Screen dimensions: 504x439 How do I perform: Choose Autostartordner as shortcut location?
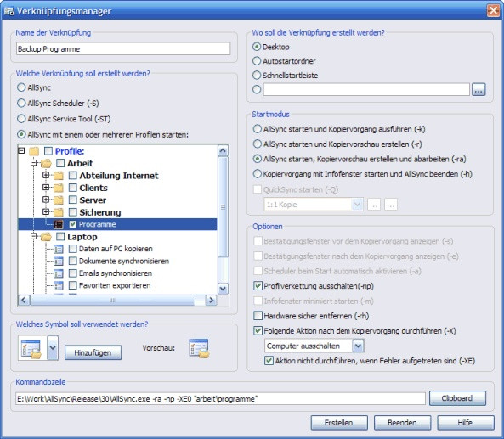(257, 60)
